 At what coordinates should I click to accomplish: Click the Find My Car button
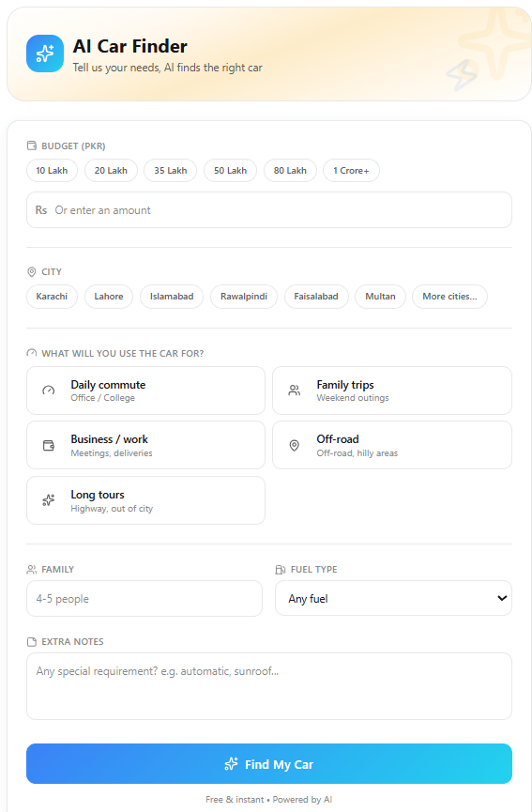coord(269,764)
